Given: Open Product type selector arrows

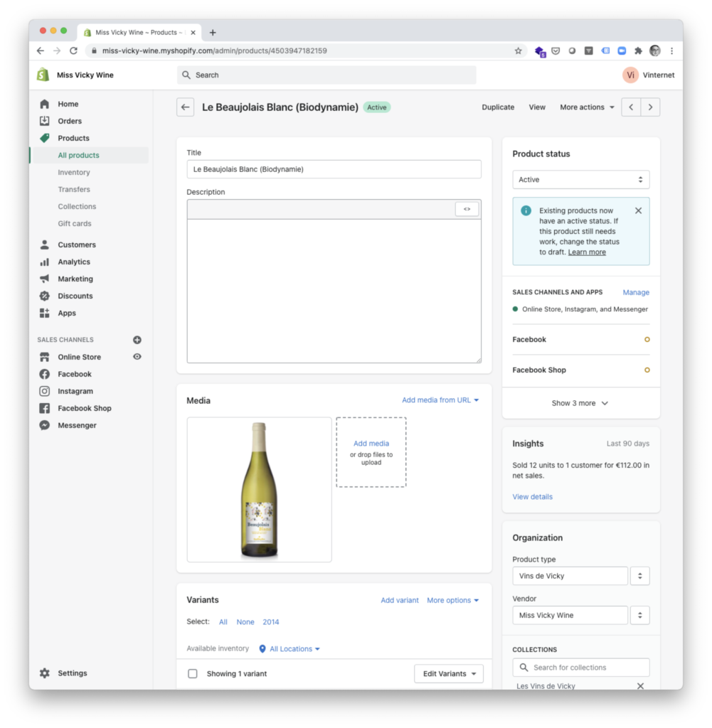Looking at the screenshot, I should click(x=639, y=576).
